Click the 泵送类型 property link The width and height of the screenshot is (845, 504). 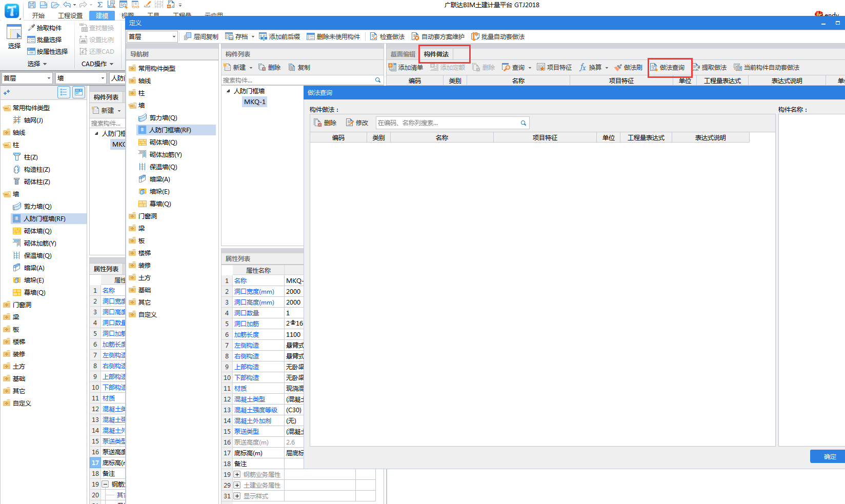pyautogui.click(x=247, y=431)
